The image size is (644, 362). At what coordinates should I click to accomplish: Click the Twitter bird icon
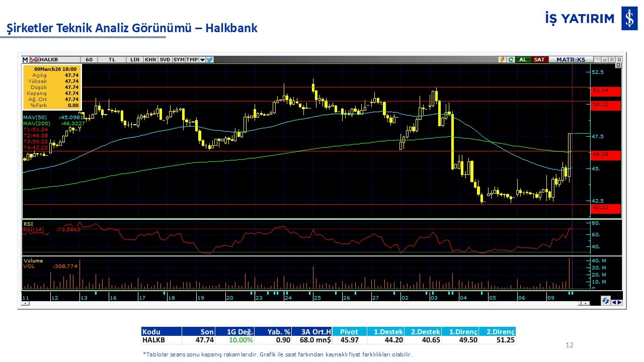click(210, 59)
